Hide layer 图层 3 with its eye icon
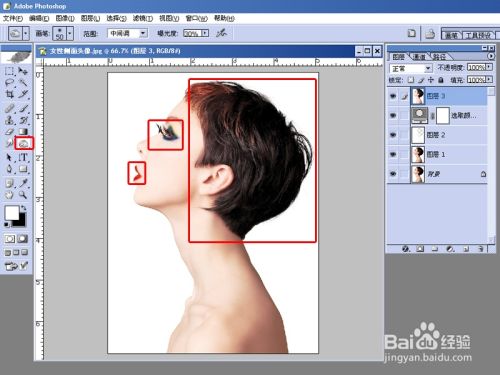The height and width of the screenshot is (375, 500). pyautogui.click(x=393, y=96)
